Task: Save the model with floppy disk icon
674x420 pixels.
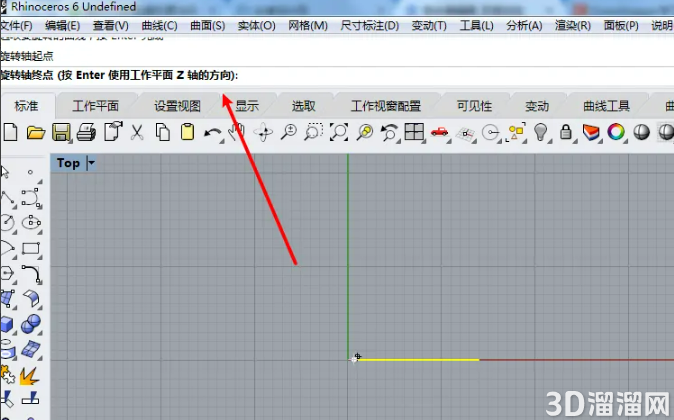Action: tap(61, 132)
